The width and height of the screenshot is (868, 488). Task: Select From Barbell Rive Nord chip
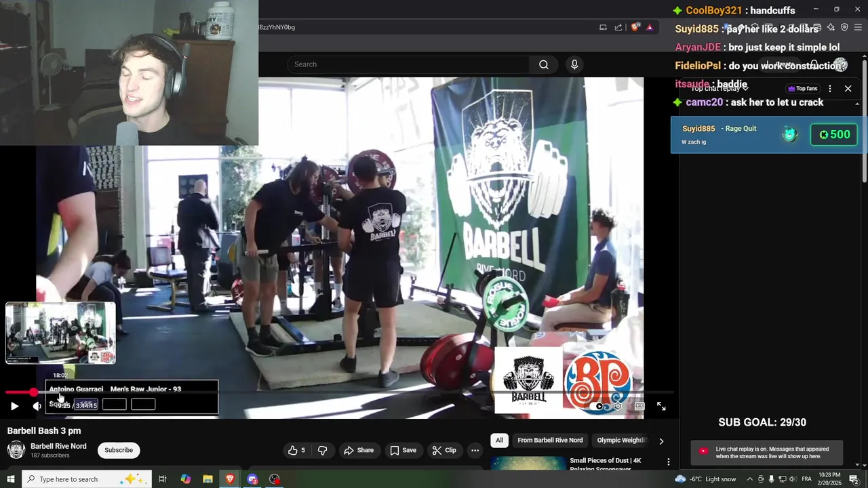pos(550,440)
